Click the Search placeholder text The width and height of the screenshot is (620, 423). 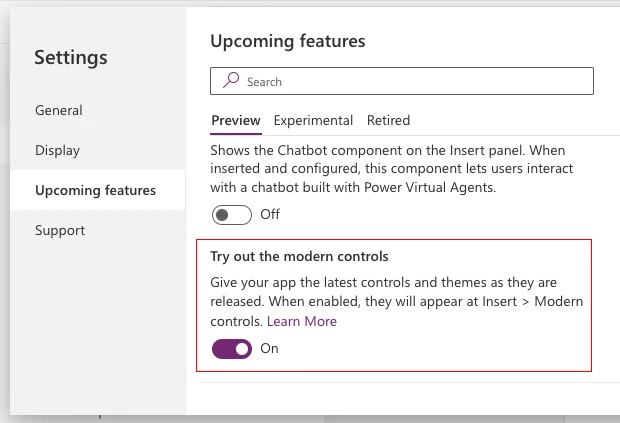click(x=264, y=82)
